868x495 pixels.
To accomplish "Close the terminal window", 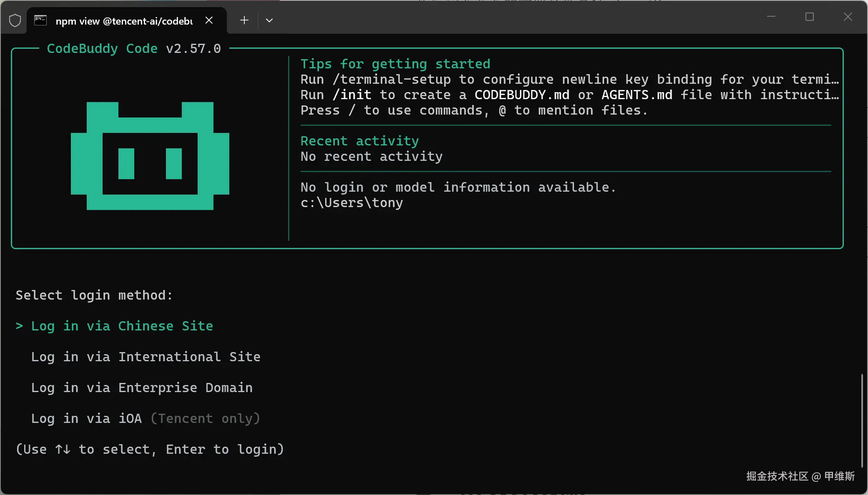I will [848, 17].
